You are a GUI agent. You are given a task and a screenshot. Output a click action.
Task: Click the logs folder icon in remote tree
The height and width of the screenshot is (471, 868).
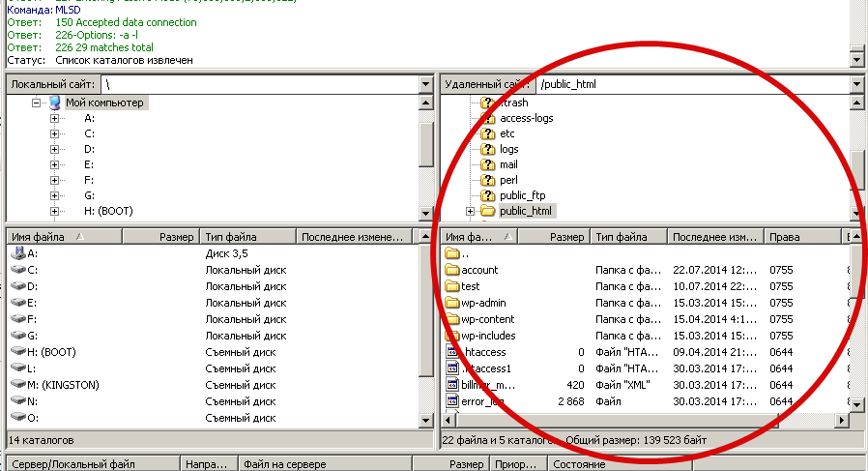coord(487,149)
